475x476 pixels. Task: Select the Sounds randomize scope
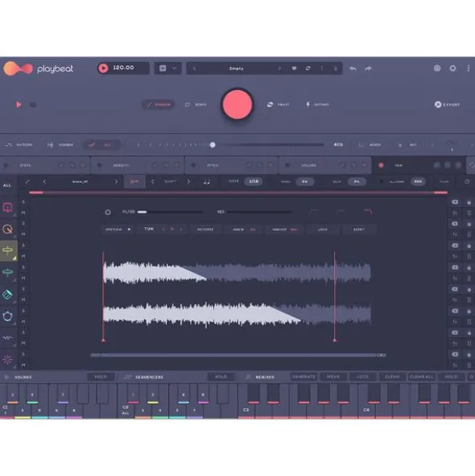point(60,145)
